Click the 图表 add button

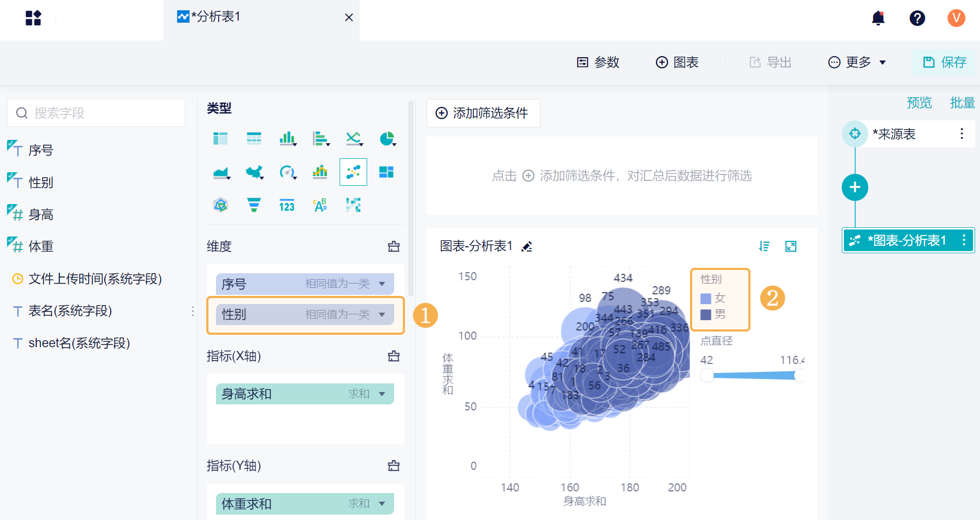coord(677,62)
